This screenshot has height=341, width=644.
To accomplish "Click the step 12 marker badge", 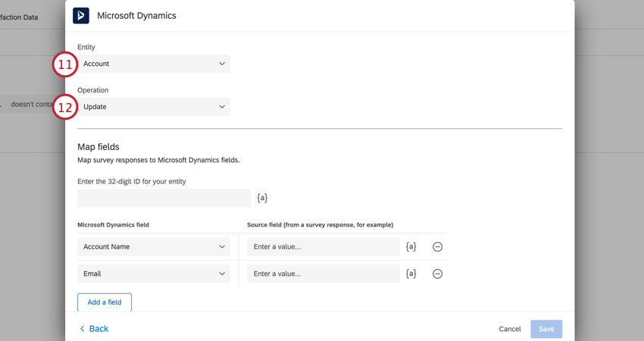I will [x=65, y=107].
